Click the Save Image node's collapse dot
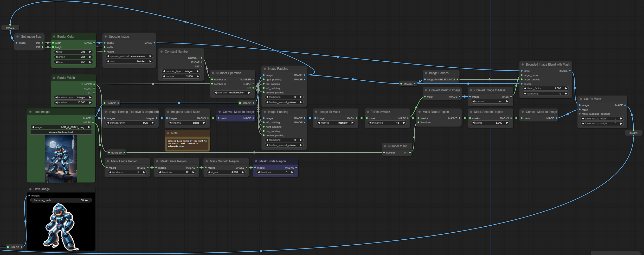The width and height of the screenshot is (644, 255). coord(30,189)
